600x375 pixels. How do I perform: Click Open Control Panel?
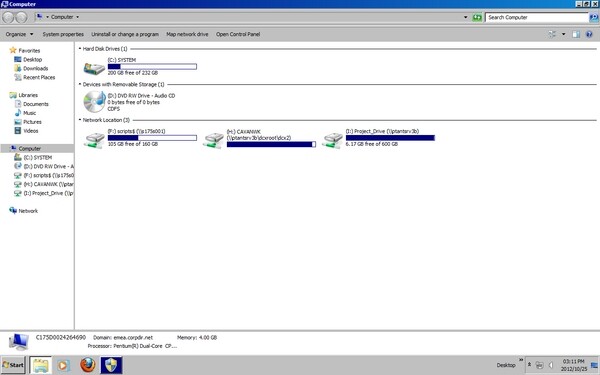[238, 34]
